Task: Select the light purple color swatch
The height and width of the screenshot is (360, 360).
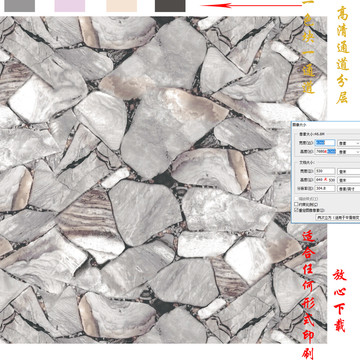Action: pos(70,6)
